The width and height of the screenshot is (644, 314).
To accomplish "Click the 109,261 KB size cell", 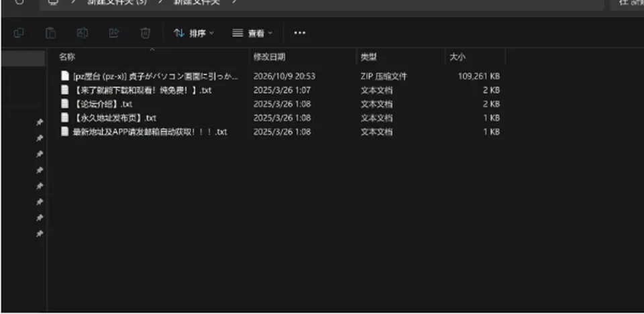I will (x=479, y=76).
